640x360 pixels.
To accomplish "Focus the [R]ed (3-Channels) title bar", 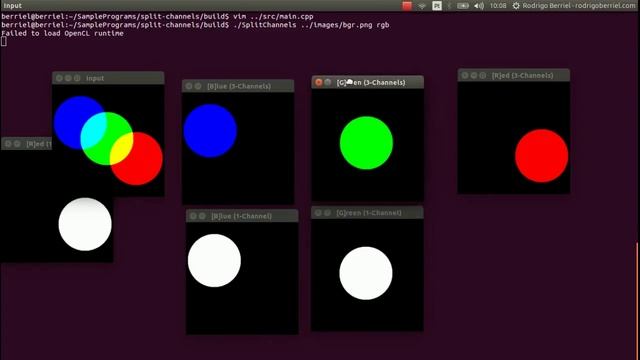I will (513, 76).
